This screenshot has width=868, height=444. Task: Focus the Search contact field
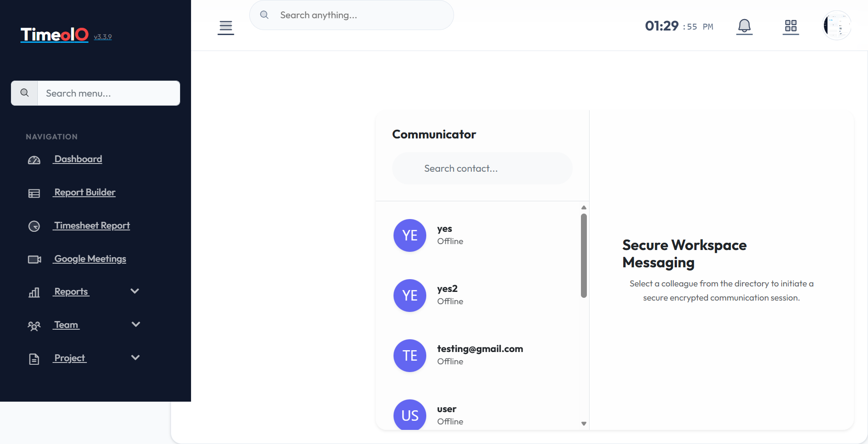482,168
